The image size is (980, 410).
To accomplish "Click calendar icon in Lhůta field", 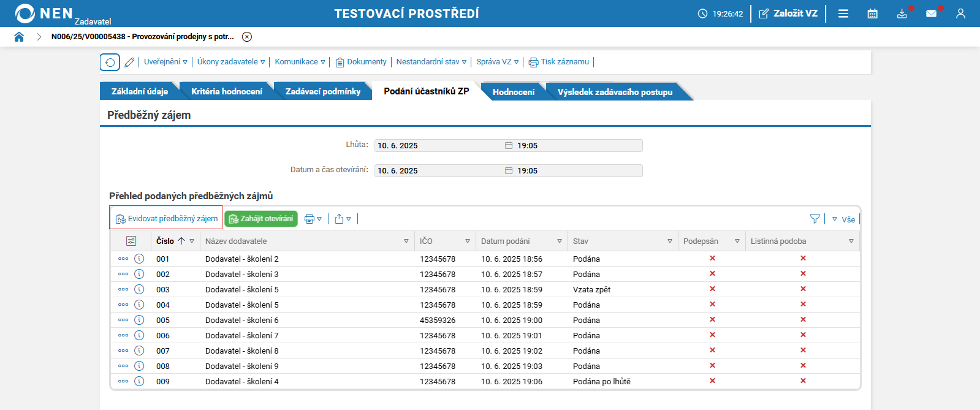I will click(509, 145).
